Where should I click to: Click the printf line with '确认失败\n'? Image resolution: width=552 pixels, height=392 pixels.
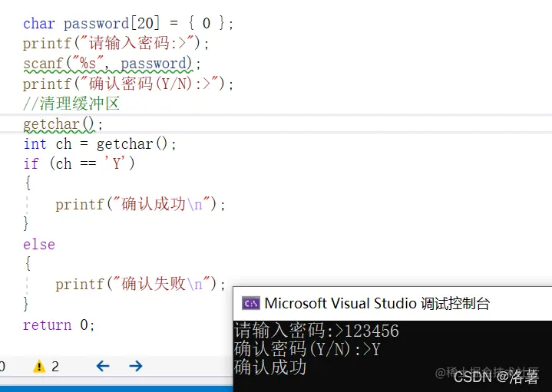(140, 284)
